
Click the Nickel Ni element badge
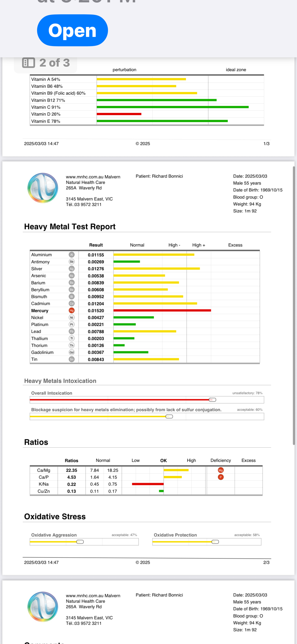(72, 317)
